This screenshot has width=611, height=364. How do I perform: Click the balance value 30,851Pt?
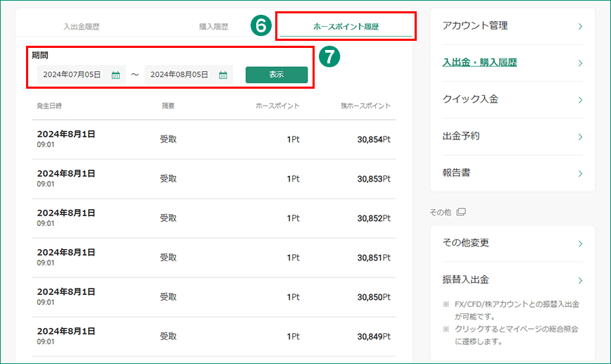pyautogui.click(x=374, y=258)
